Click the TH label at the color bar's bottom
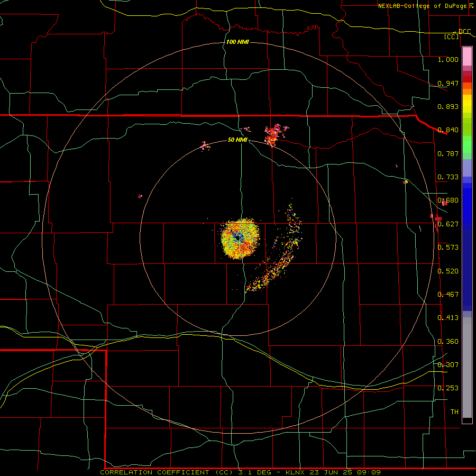 [x=454, y=412]
